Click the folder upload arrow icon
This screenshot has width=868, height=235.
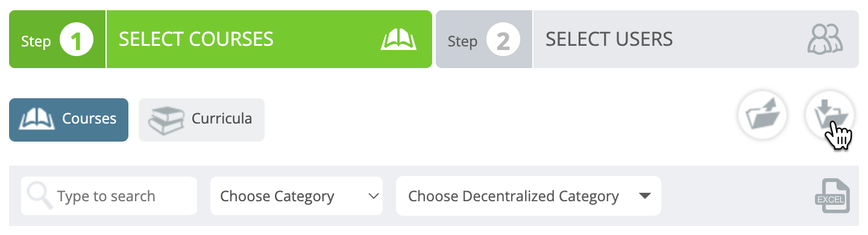coord(763,114)
